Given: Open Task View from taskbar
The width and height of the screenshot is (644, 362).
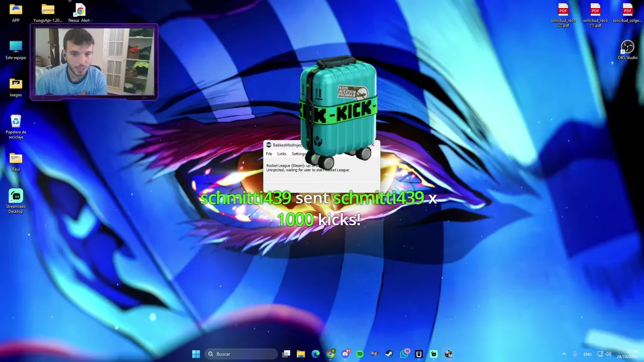Looking at the screenshot, I should pyautogui.click(x=286, y=354).
